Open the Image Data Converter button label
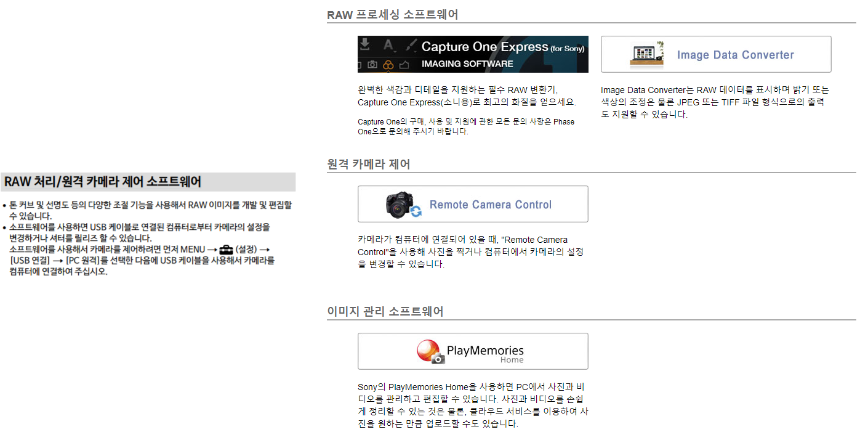 click(x=735, y=55)
